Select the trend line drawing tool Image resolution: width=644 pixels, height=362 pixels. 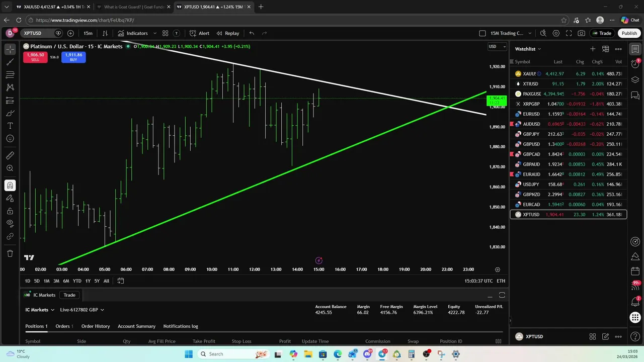click(10, 62)
